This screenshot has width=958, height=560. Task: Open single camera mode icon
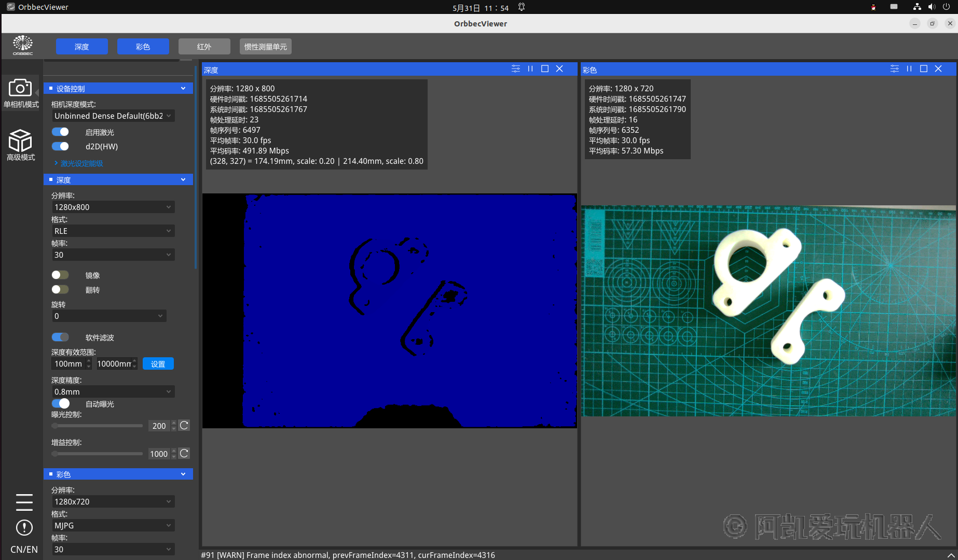20,88
